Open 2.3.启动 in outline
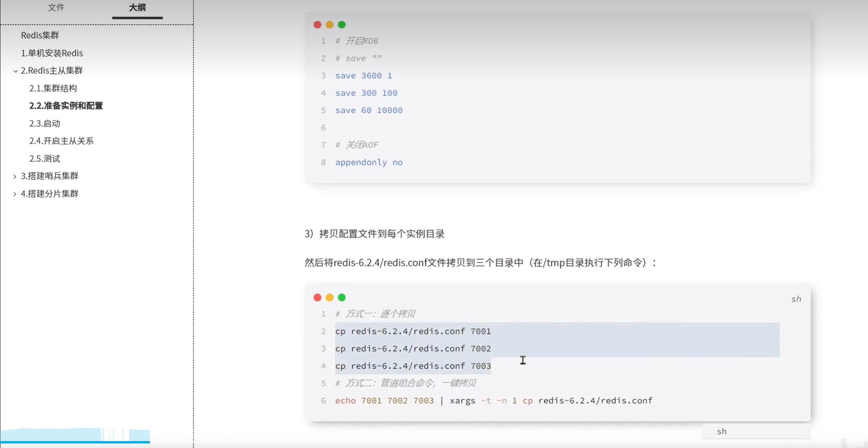 point(45,123)
